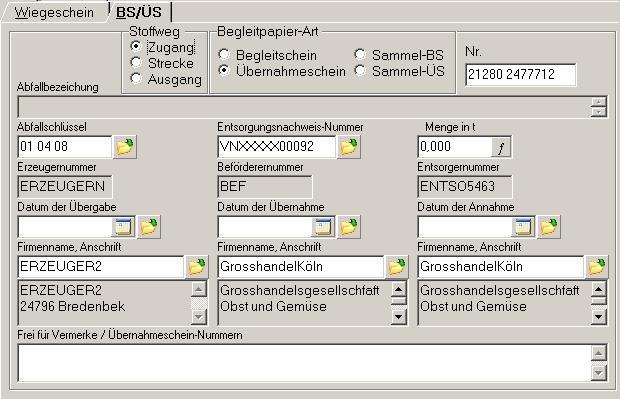Screen dimensions: 620x399
Task: Click the Frei für Vermerke text area
Action: tap(304, 363)
